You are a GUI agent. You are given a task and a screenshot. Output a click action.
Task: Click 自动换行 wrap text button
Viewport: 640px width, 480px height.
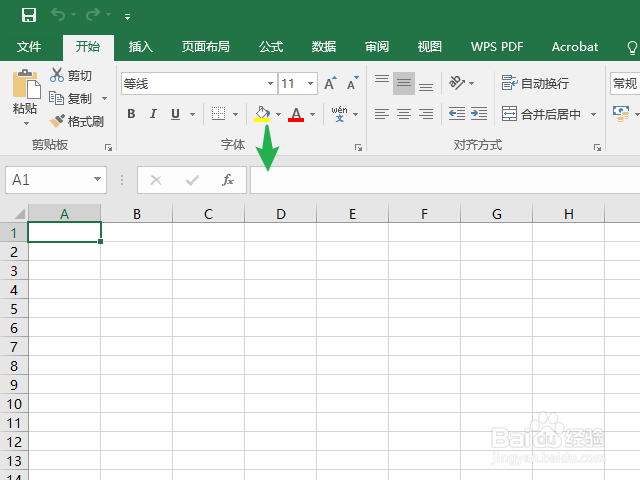[535, 83]
